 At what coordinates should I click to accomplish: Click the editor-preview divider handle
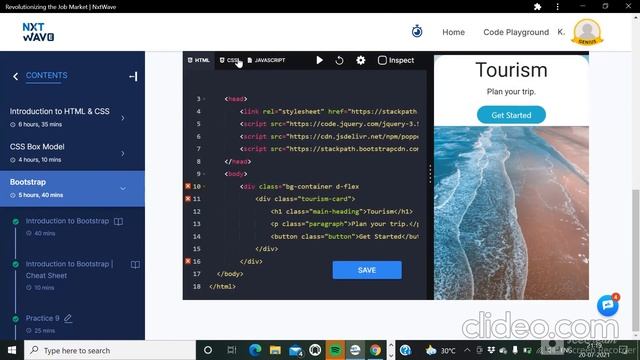pyautogui.click(x=430, y=174)
